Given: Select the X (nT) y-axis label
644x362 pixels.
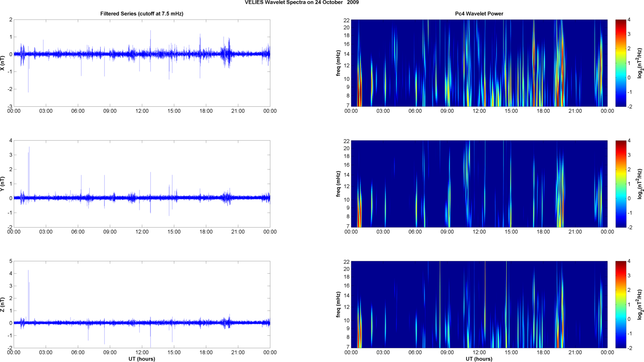Looking at the screenshot, I should click(3, 63).
